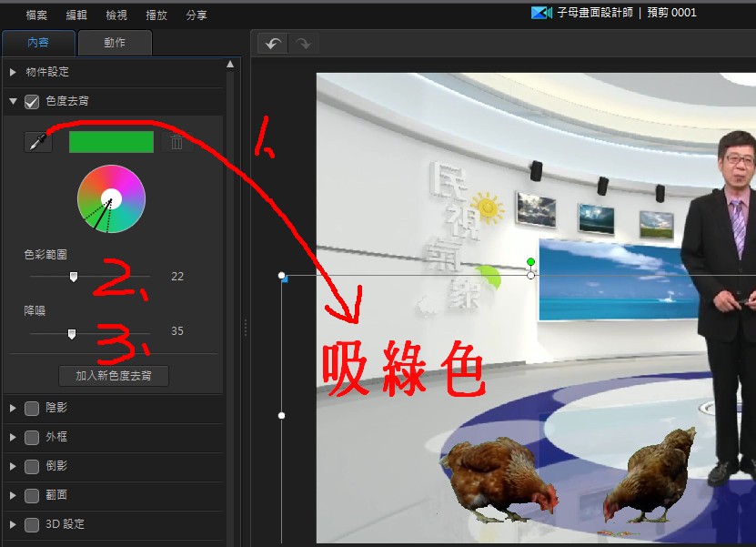Click the 降噪 label
Viewport: 756px width, 547px height.
pos(35,310)
